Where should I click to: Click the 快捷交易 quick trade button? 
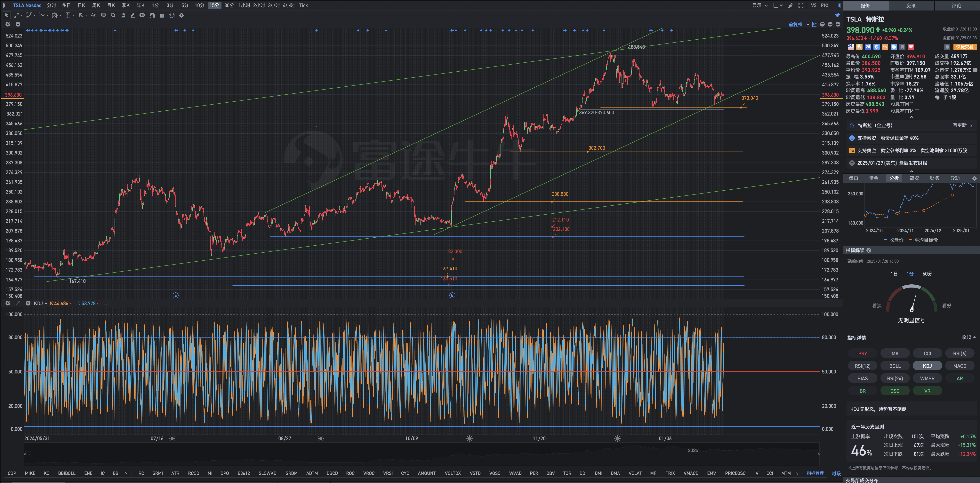click(x=965, y=47)
